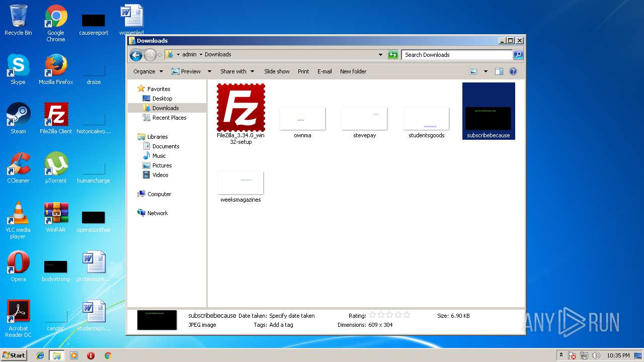
Task: Open the Explorer Help button
Action: pyautogui.click(x=513, y=71)
